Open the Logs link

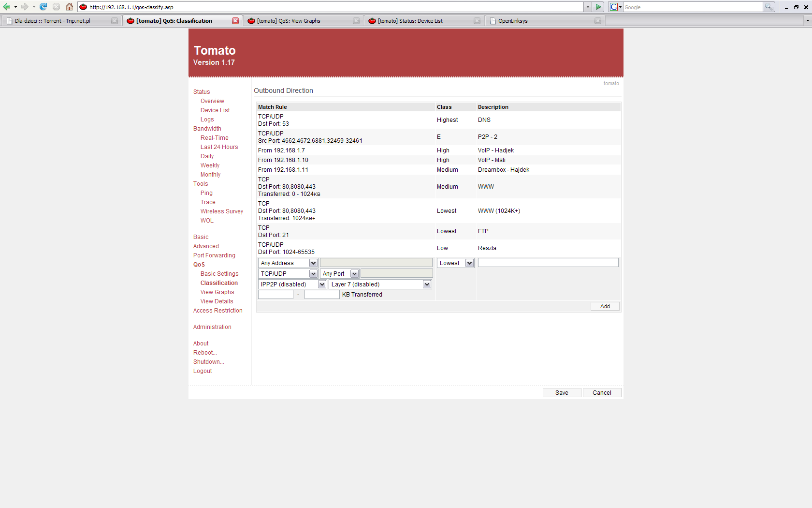[207, 120]
